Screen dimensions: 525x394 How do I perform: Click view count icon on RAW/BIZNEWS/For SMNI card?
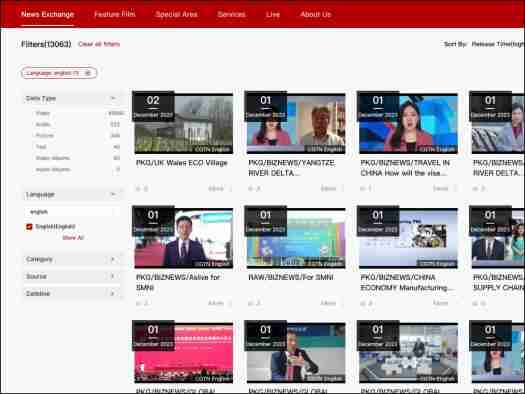[251, 303]
